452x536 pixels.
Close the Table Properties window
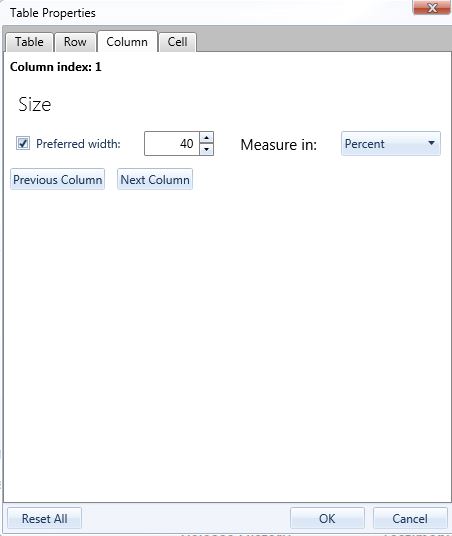click(432, 8)
